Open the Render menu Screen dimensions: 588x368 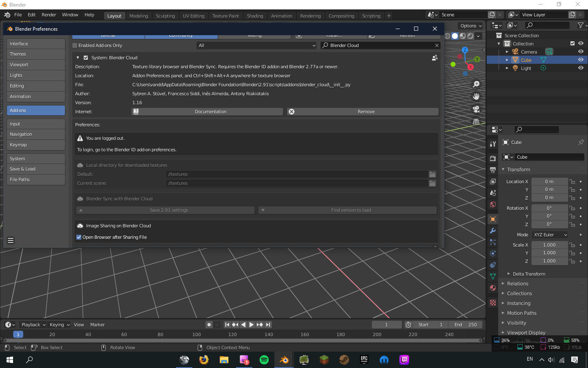(49, 15)
